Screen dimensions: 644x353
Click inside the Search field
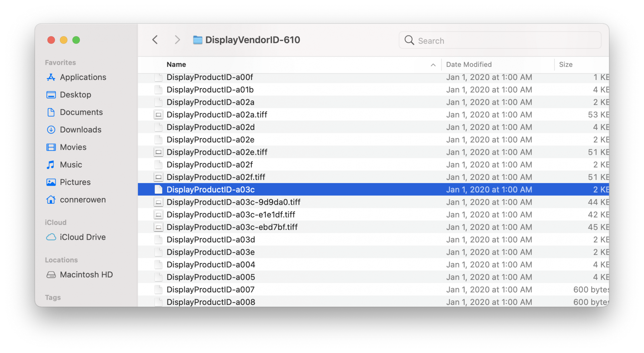pos(506,41)
